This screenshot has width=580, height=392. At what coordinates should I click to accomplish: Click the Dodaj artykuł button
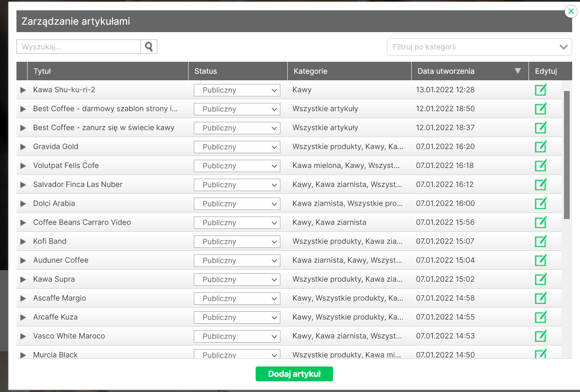click(x=294, y=374)
